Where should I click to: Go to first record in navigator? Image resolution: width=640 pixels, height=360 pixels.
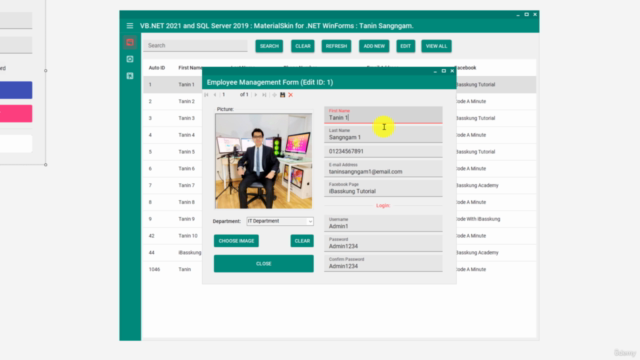coord(207,95)
